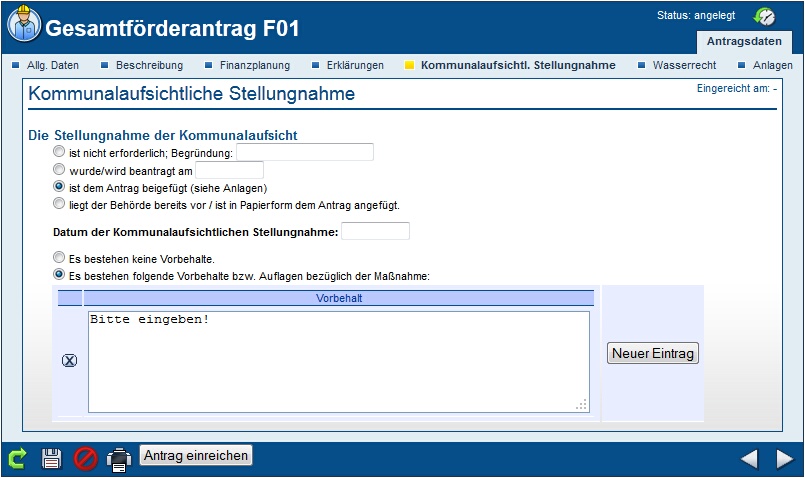Image resolution: width=805 pixels, height=478 pixels.
Task: Click the worker avatar icon beside the title
Action: (x=24, y=24)
